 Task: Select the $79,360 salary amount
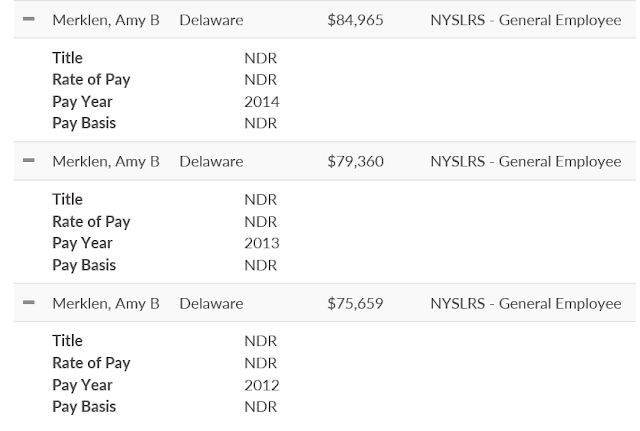(x=355, y=162)
